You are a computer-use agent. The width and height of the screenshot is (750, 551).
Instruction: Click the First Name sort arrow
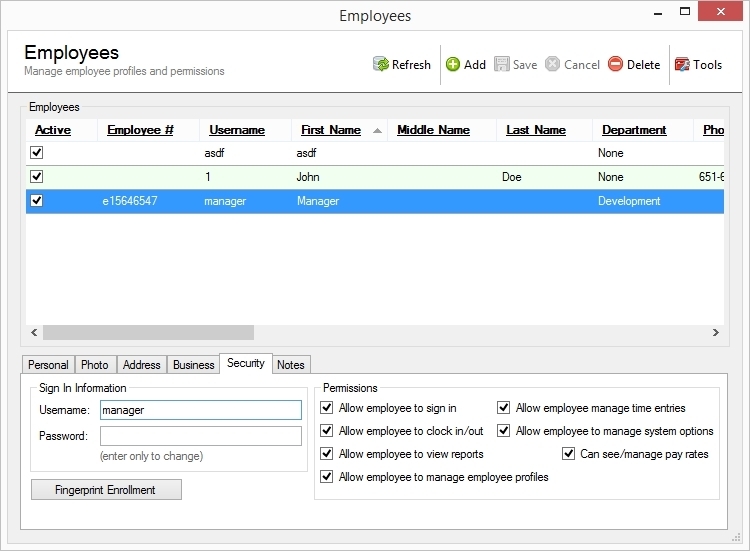point(377,130)
